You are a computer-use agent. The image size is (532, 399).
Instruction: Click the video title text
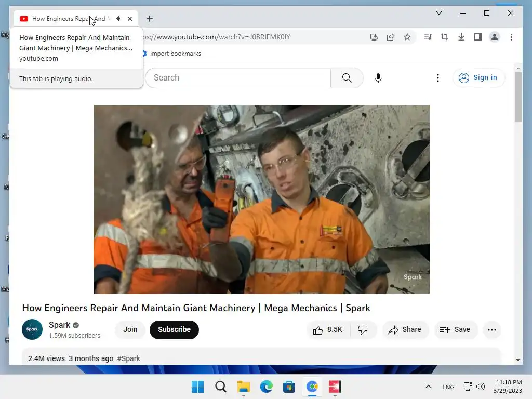tap(196, 308)
